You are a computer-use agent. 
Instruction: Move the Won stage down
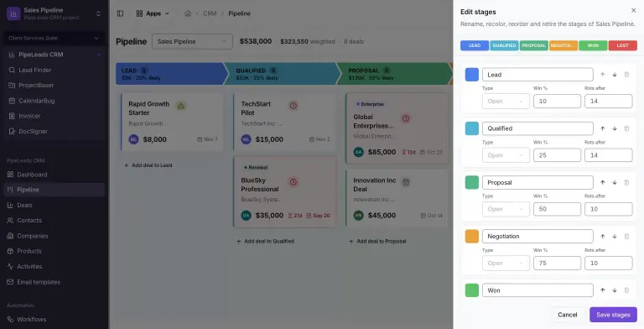tap(615, 290)
